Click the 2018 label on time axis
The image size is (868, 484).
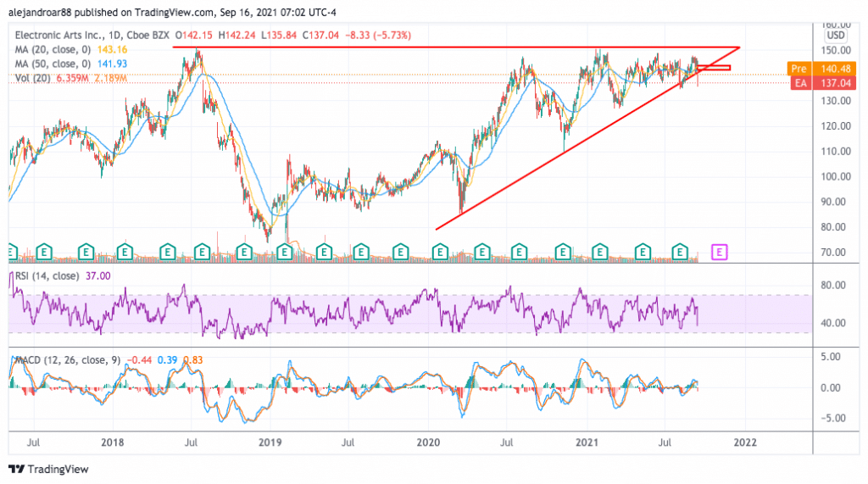pos(113,442)
